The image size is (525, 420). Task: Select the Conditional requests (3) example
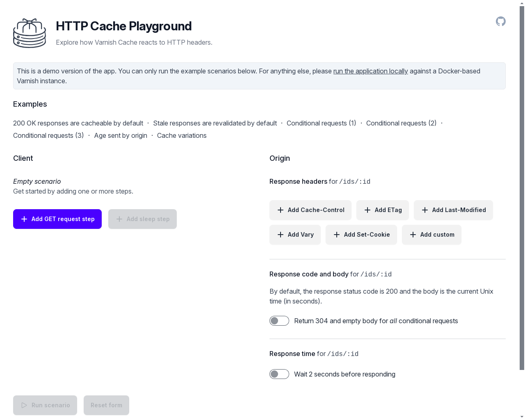point(48,135)
